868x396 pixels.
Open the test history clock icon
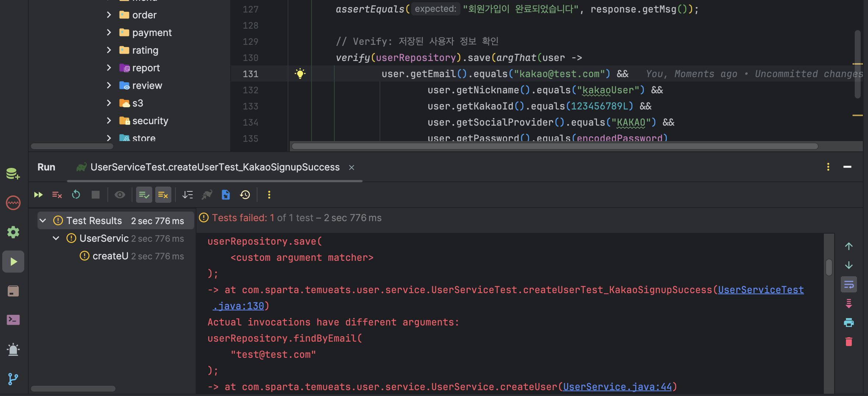coord(245,195)
